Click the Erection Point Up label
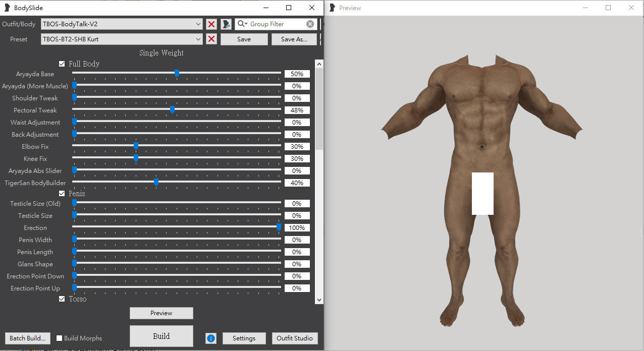This screenshot has height=351, width=644. [x=35, y=288]
